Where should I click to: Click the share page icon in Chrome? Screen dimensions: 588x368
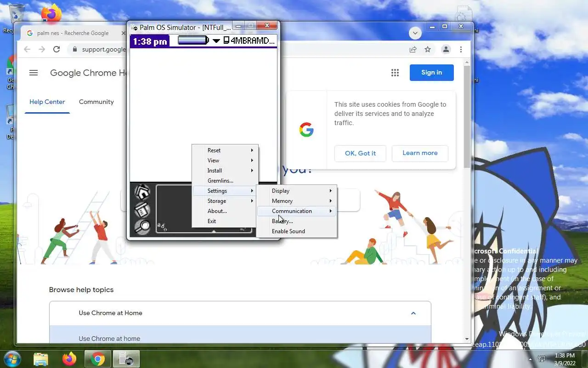point(413,49)
